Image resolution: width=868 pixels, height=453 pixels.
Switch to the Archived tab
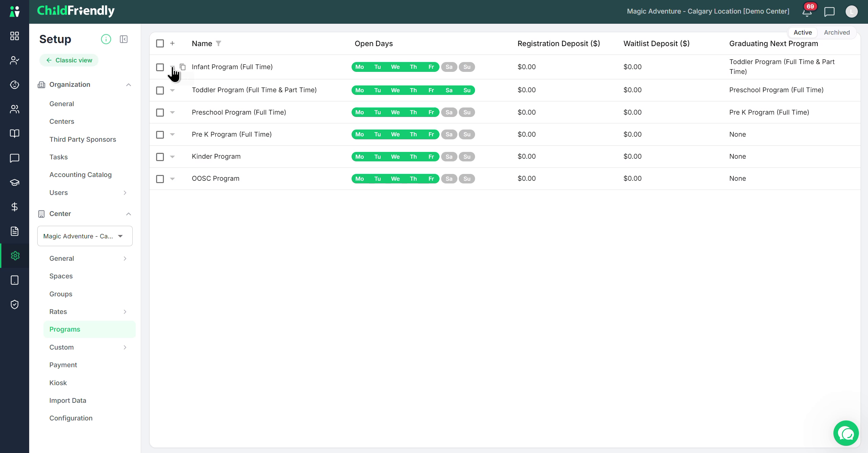coord(837,33)
